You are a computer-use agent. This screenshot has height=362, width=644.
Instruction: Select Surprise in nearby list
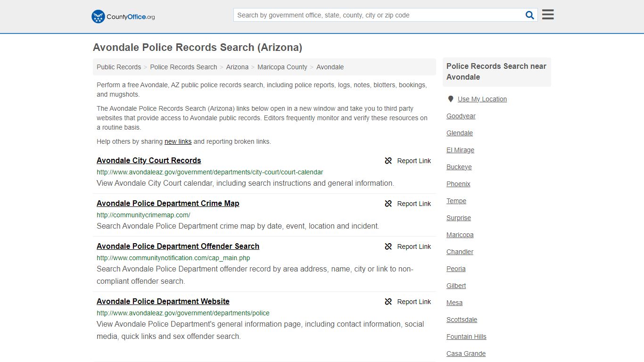459,218
